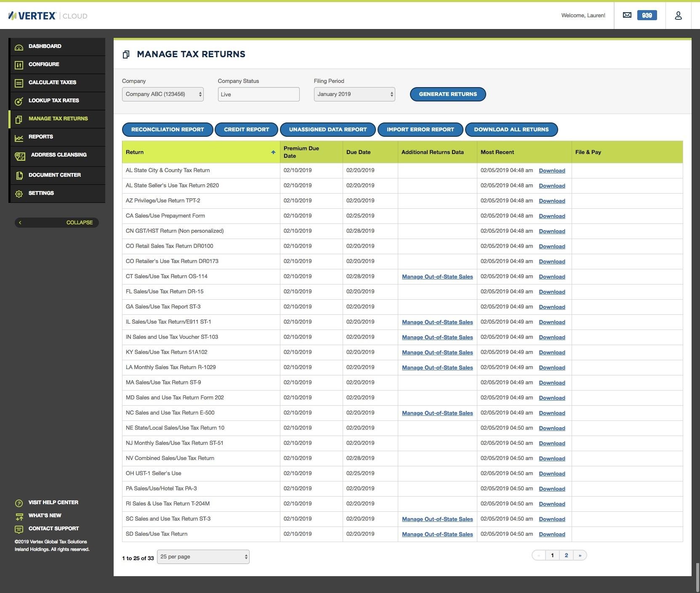This screenshot has height=593, width=700.
Task: Manage Out-of-State Sales for CT OS-114 return
Action: point(437,277)
